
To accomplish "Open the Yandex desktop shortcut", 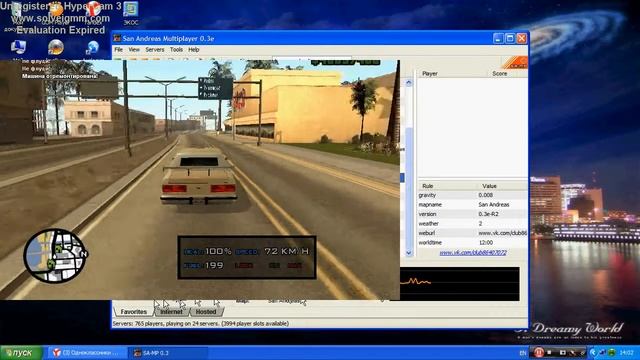I will pos(93,8).
